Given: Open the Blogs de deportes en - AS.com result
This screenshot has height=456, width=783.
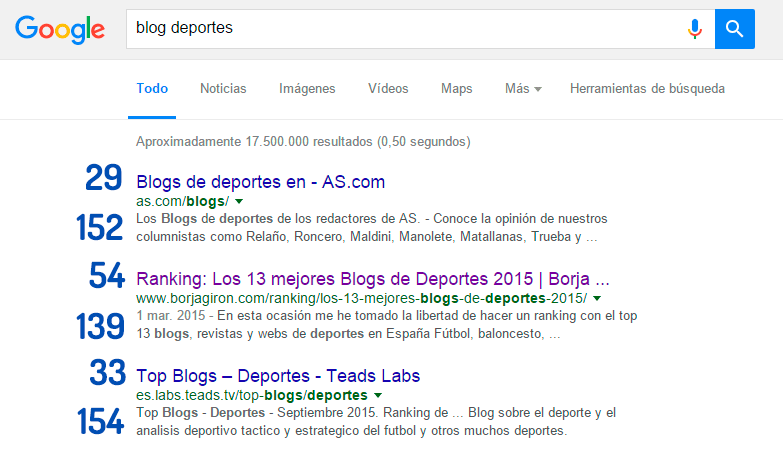Looking at the screenshot, I should (x=261, y=182).
